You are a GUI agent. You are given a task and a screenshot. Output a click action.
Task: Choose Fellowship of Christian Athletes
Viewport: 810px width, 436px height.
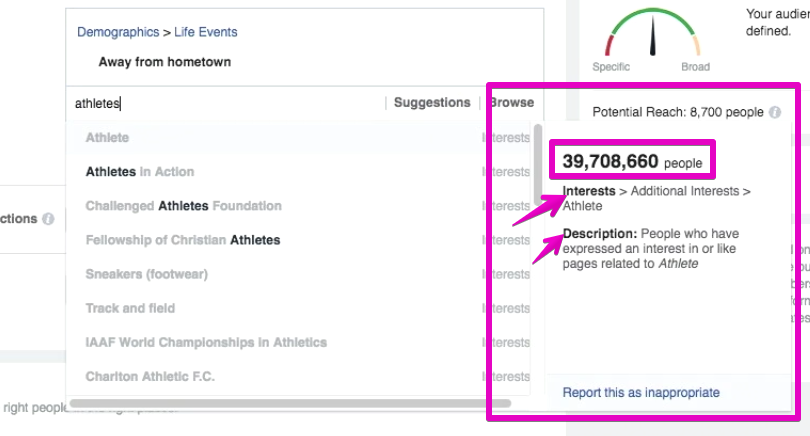[x=301, y=240]
